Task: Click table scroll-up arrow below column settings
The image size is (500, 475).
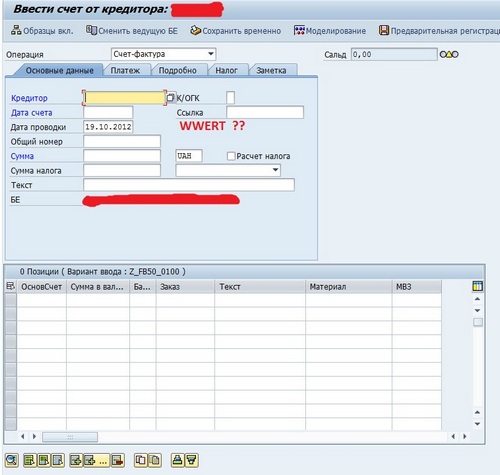Action: tap(477, 299)
